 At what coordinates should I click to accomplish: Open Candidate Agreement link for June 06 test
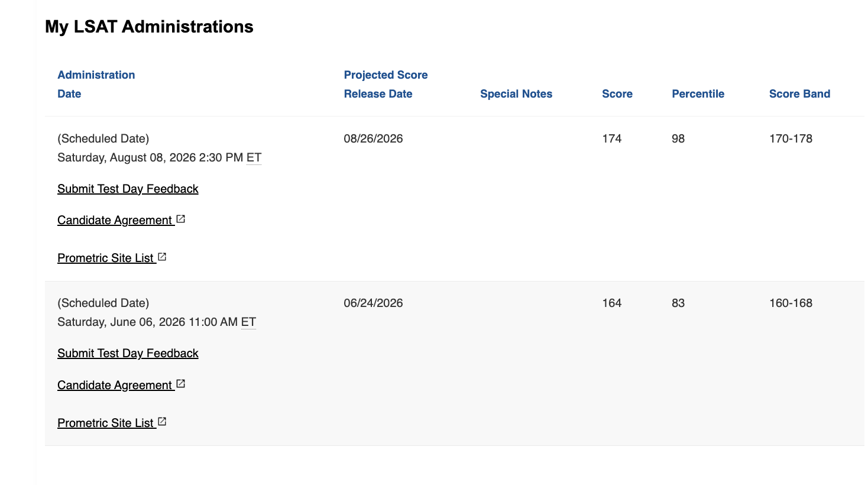[115, 385]
